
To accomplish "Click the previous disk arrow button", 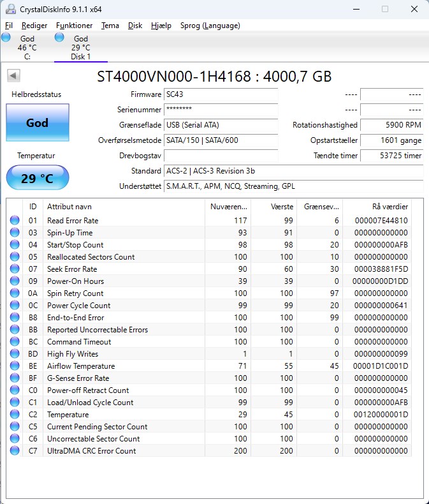I will [x=13, y=76].
